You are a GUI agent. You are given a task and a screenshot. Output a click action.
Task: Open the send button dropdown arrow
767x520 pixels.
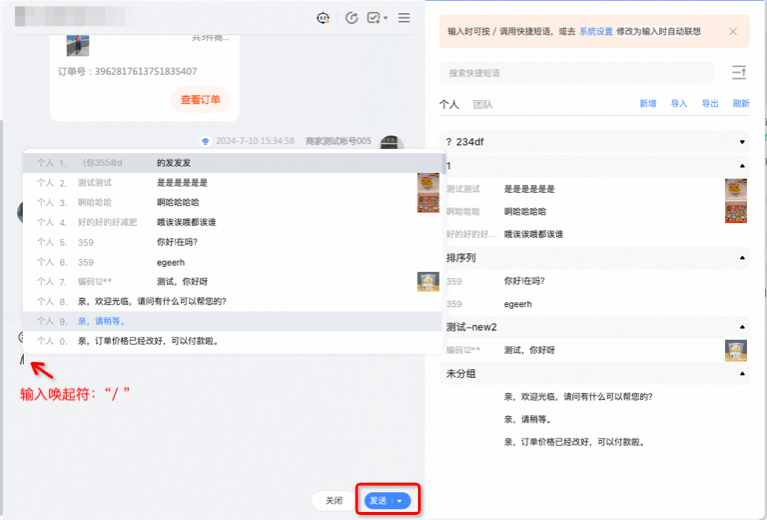tap(400, 501)
